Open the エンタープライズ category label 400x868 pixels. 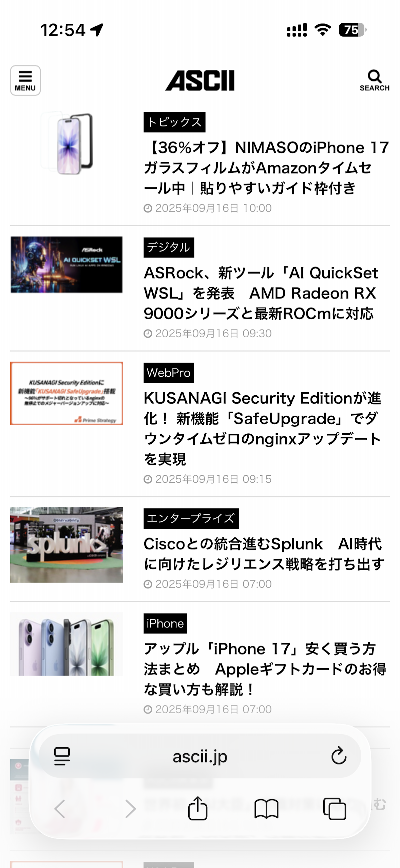pyautogui.click(x=191, y=518)
